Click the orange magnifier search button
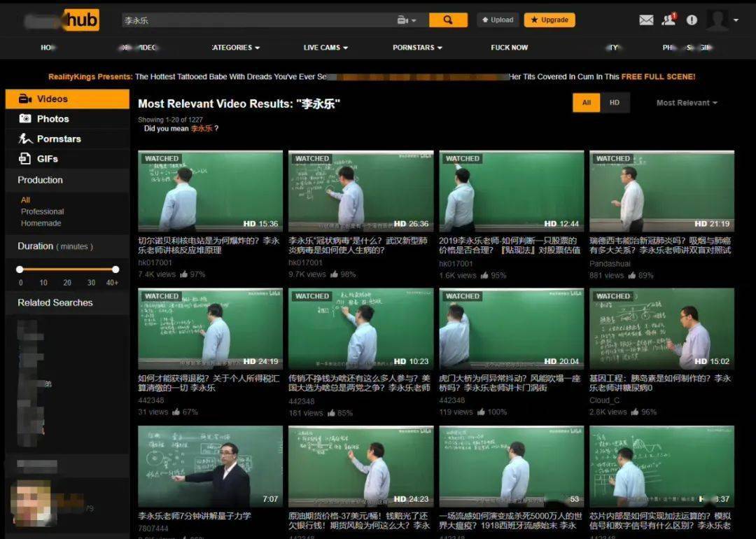Viewport: 756px width, 539px height. point(448,20)
